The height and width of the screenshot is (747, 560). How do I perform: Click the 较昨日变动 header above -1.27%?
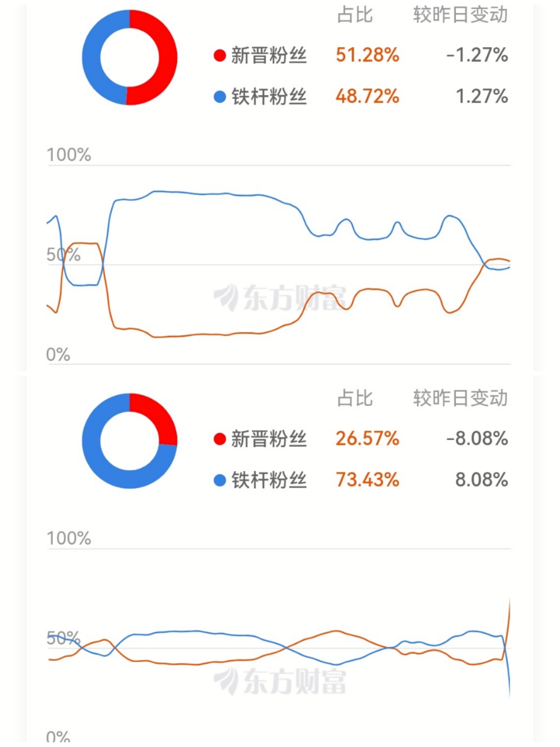click(x=460, y=15)
